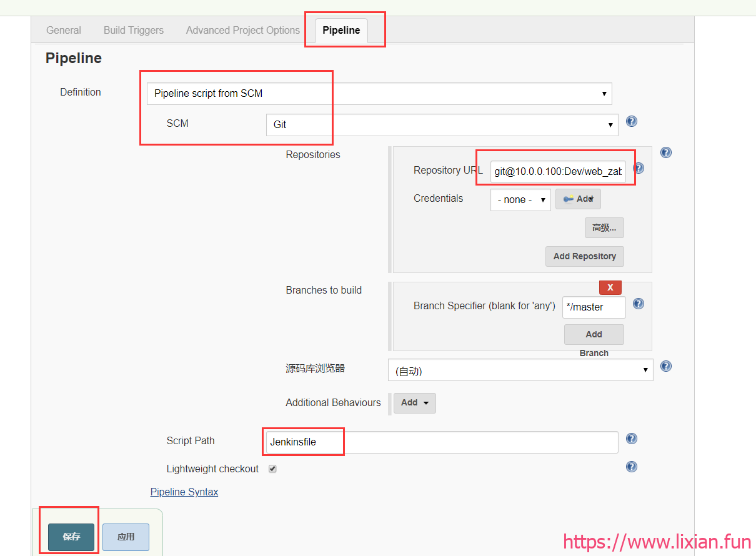Image resolution: width=756 pixels, height=556 pixels.
Task: Open the Definition dropdown
Action: pos(379,94)
